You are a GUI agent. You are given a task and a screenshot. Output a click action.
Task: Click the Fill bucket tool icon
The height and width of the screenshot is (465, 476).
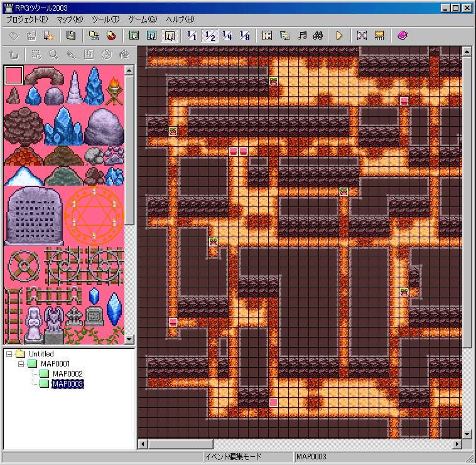point(124,55)
